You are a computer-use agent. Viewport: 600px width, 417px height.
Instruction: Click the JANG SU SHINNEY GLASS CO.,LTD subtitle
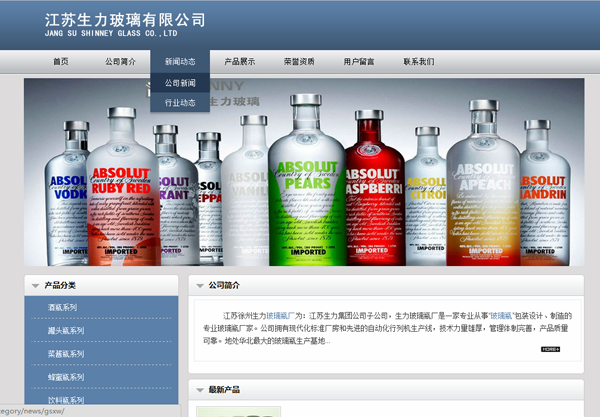[111, 33]
